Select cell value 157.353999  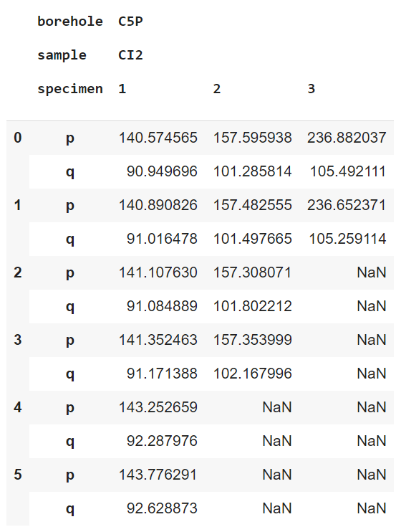coord(252,340)
